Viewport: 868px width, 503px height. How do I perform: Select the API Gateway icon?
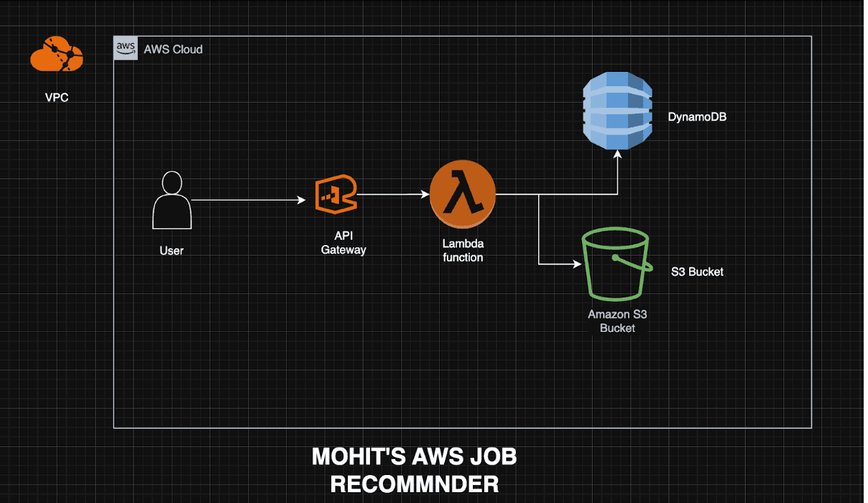pos(336,193)
